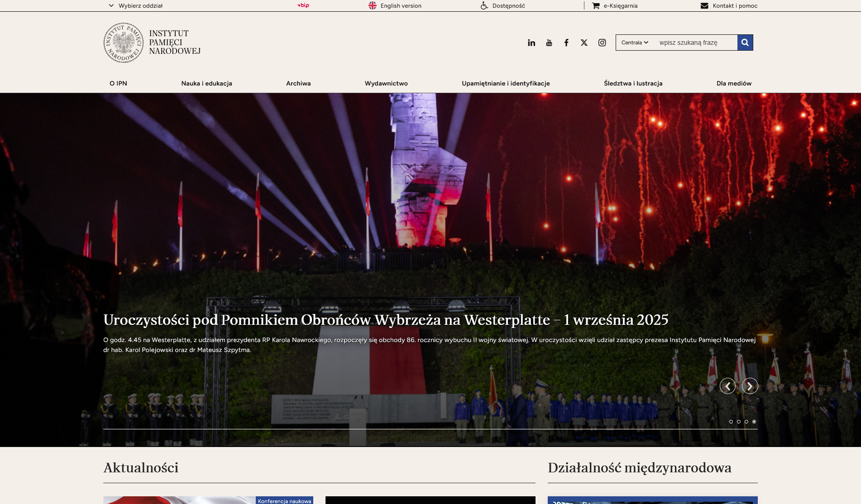Viewport: 861px width, 504px height.
Task: Click the magnifier search button
Action: [x=745, y=43]
